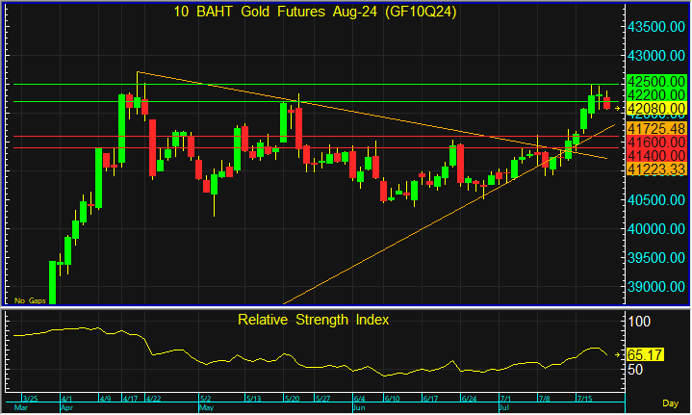Click the green 42500.00 price tag
Image resolution: width=692 pixels, height=415 pixels.
(x=655, y=81)
